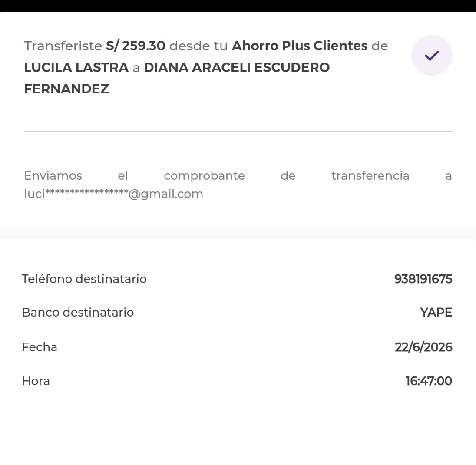
Task: Click the word Transferiste at top
Action: [63, 46]
